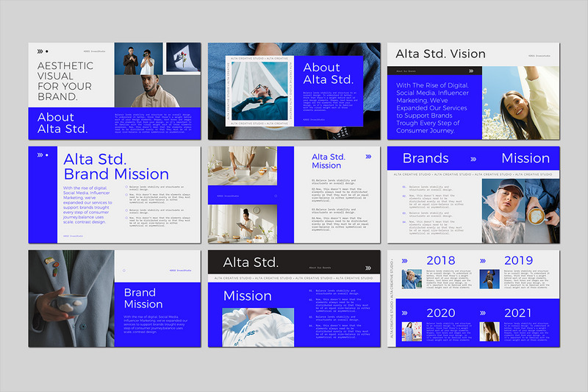Viewport: 588px width, 392px height.
Task: Select the 2019 year heading
Action: [519, 260]
